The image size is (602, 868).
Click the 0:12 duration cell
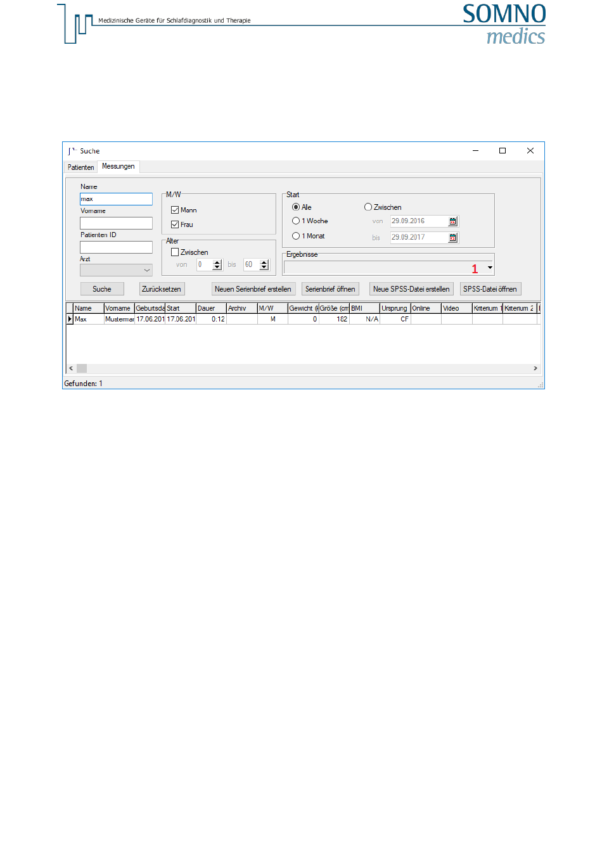(211, 319)
